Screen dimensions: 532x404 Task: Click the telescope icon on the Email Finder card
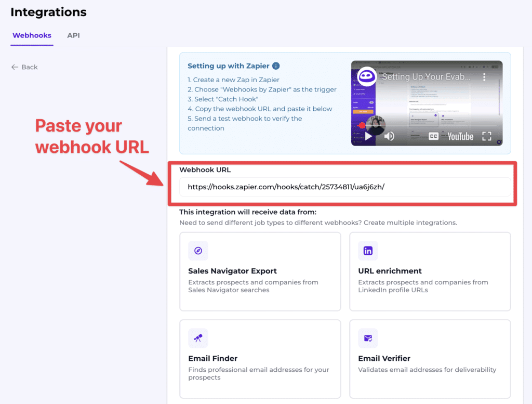click(198, 338)
